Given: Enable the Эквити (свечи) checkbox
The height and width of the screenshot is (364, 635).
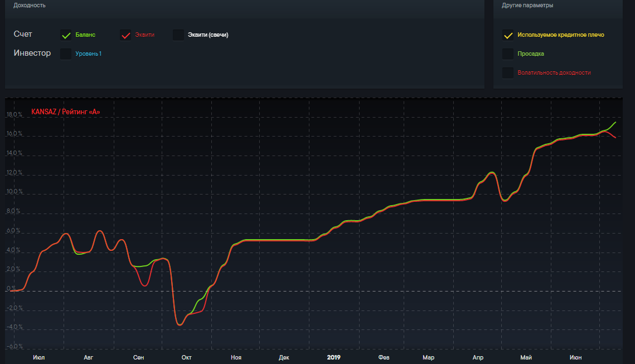Looking at the screenshot, I should [x=178, y=35].
